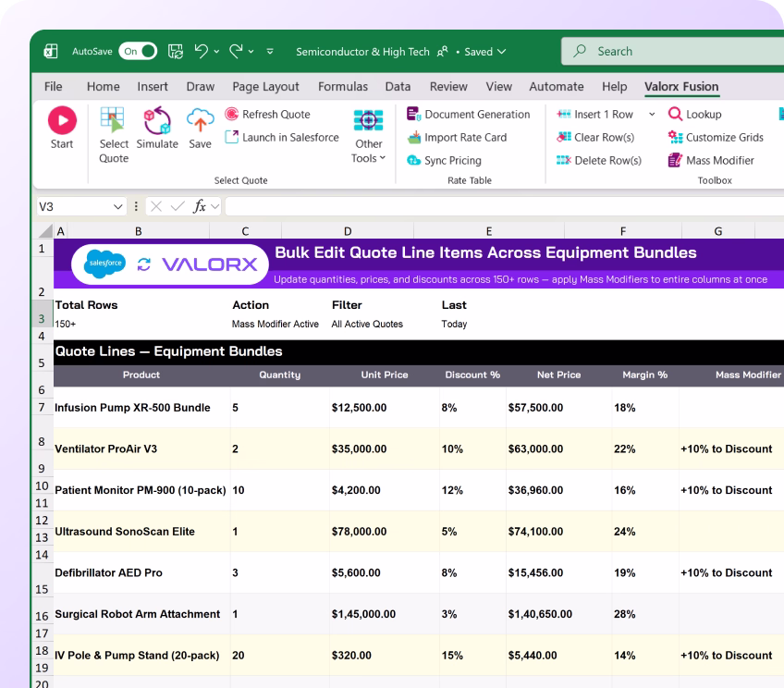Switch to the Home tab
Image resolution: width=784 pixels, height=688 pixels.
(x=103, y=87)
